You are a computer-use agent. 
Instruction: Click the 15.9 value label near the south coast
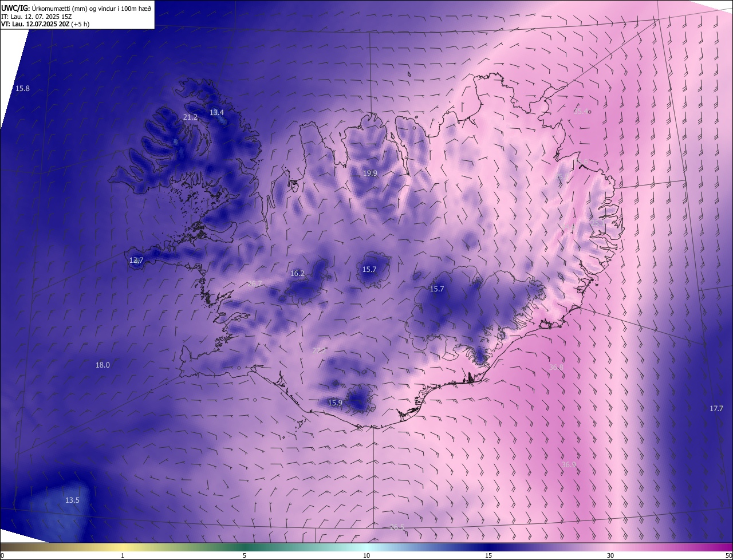[x=335, y=403]
